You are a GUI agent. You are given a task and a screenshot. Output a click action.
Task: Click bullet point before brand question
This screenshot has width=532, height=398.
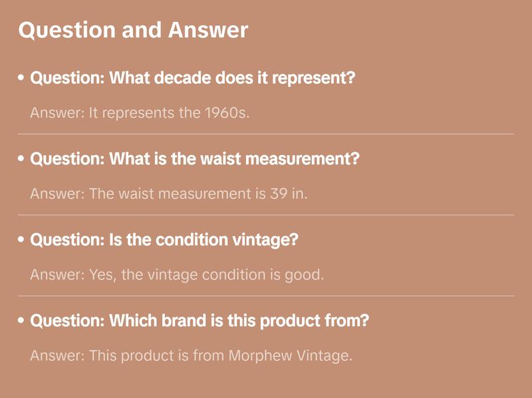tap(22, 321)
